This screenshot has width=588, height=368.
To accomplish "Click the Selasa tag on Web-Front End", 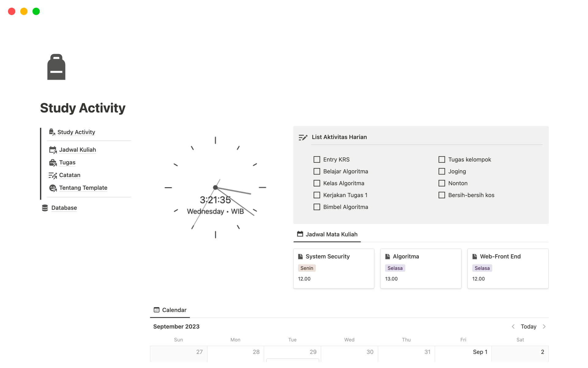I will tap(482, 268).
